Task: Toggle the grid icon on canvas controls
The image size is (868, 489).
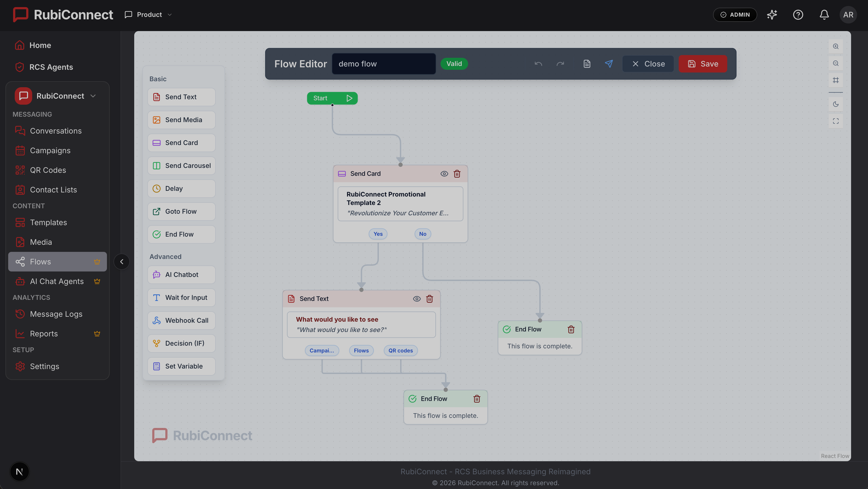Action: click(x=836, y=80)
